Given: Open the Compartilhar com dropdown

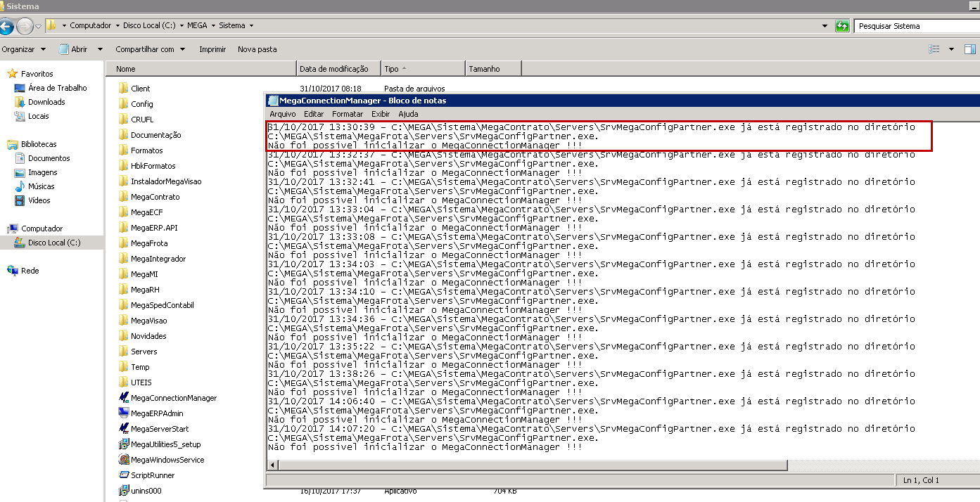Looking at the screenshot, I should (x=150, y=49).
